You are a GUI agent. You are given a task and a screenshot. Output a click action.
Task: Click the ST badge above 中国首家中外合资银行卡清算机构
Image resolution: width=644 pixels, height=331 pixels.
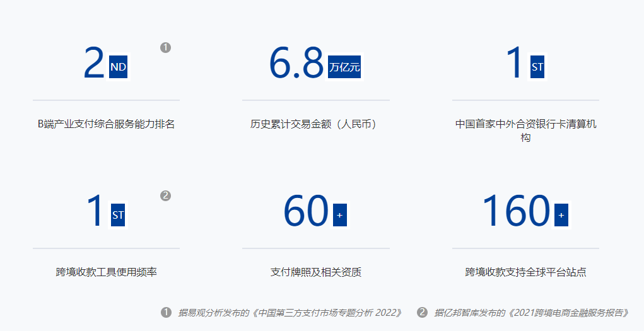point(537,67)
